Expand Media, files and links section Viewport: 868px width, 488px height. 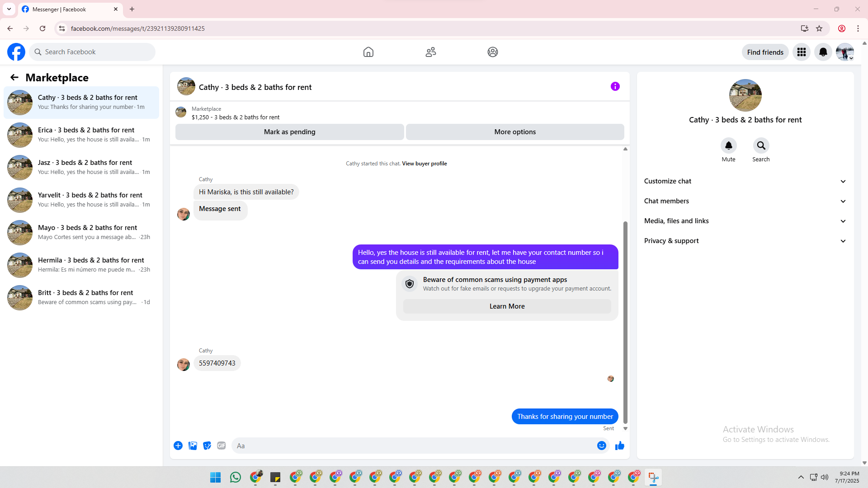(x=745, y=221)
